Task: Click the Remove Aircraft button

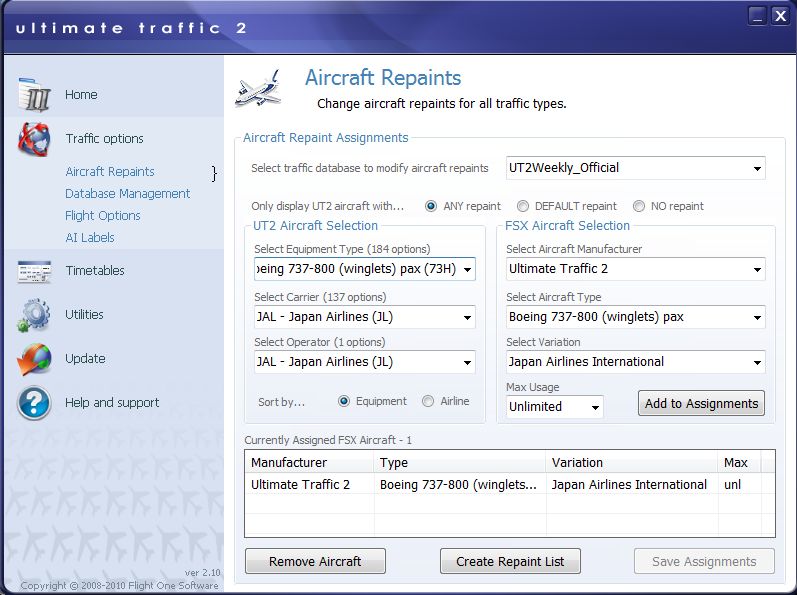Action: (x=315, y=561)
